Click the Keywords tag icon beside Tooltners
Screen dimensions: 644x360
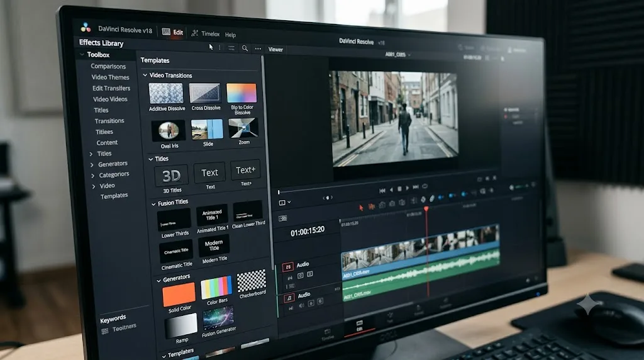[105, 331]
